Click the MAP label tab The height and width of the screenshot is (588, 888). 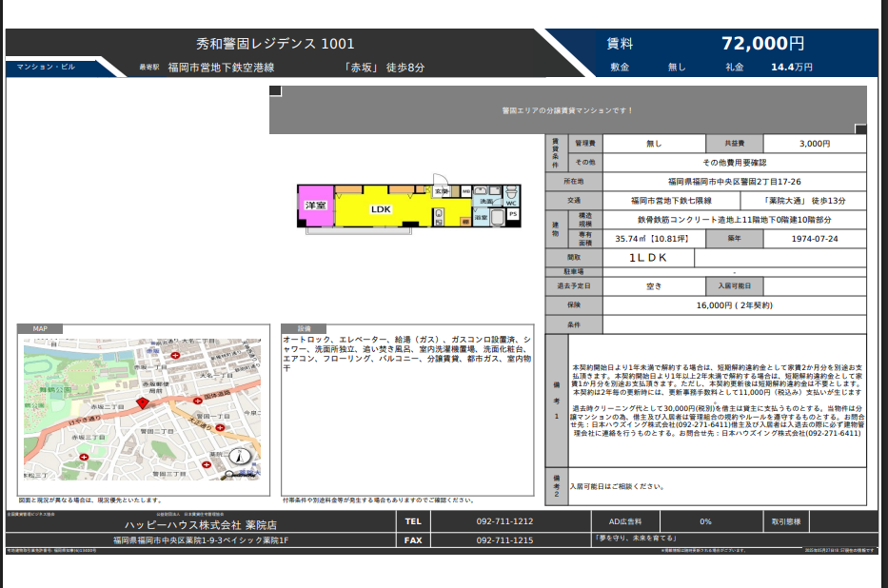pos(40,329)
